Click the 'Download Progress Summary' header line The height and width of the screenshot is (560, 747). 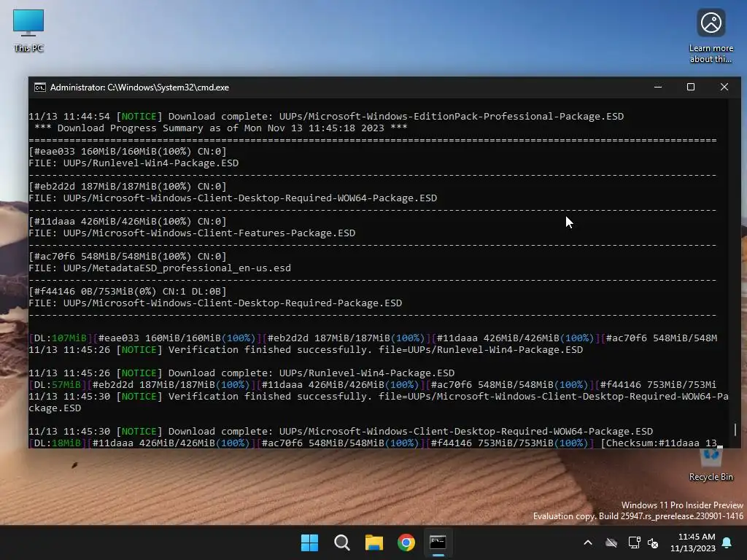pos(221,128)
